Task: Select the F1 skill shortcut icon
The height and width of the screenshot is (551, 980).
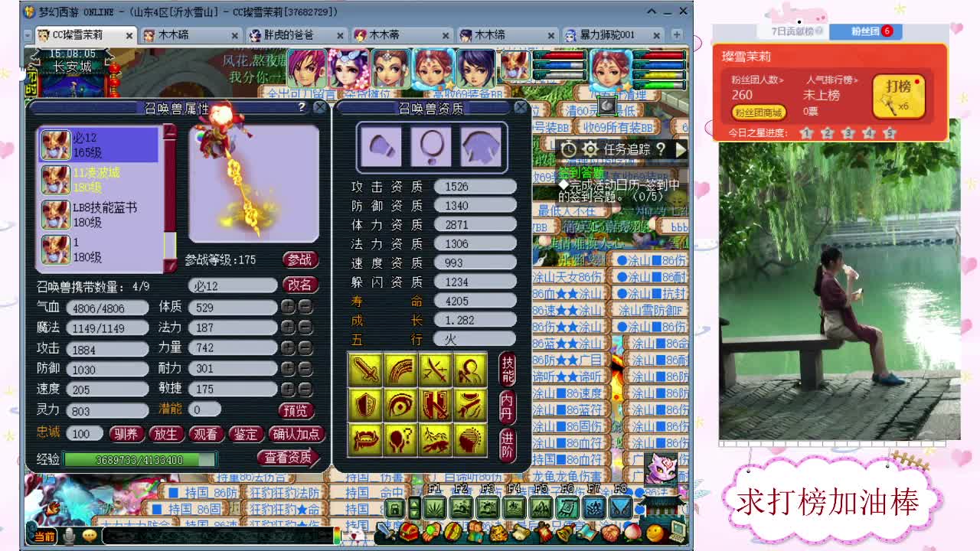Action: [435, 507]
